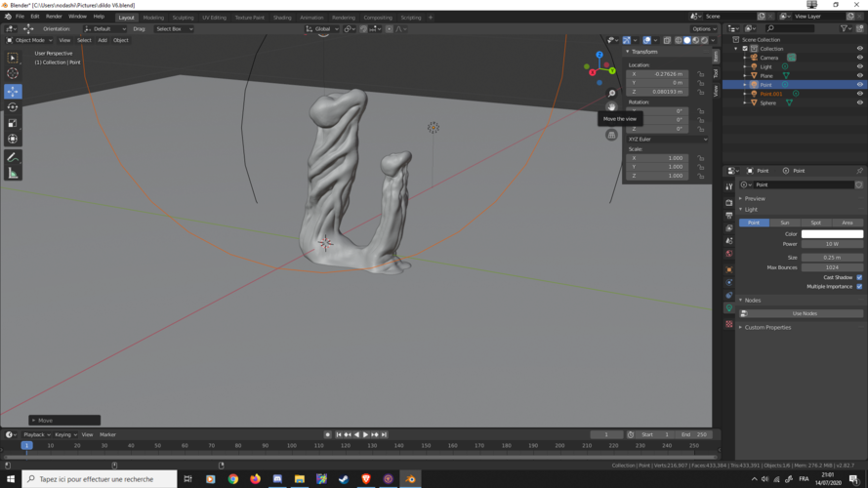Screen dimensions: 868x488
Task: Activate the Move tool
Action: tap(13, 92)
